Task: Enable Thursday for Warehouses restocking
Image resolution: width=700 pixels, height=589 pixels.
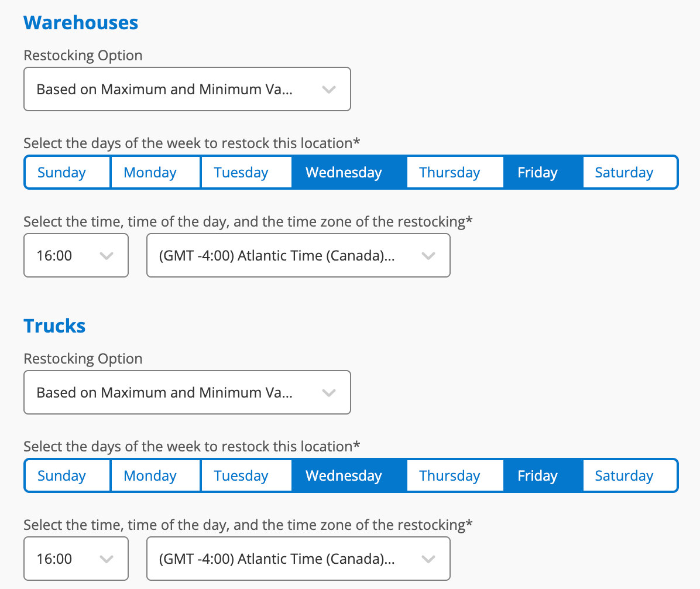Action: pos(455,172)
